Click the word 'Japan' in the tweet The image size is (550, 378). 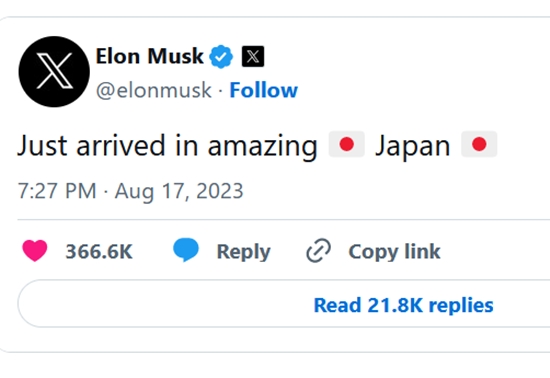click(x=413, y=146)
